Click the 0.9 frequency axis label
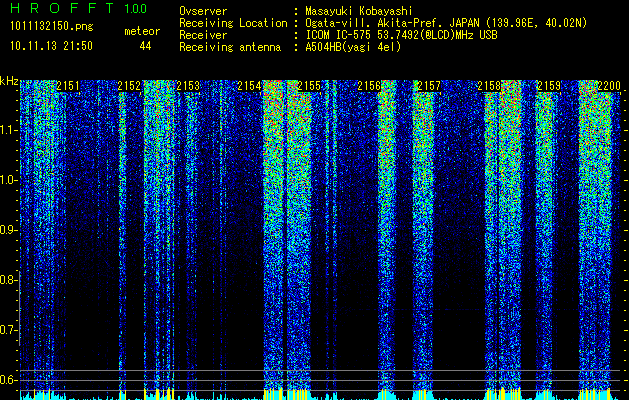 (8, 230)
